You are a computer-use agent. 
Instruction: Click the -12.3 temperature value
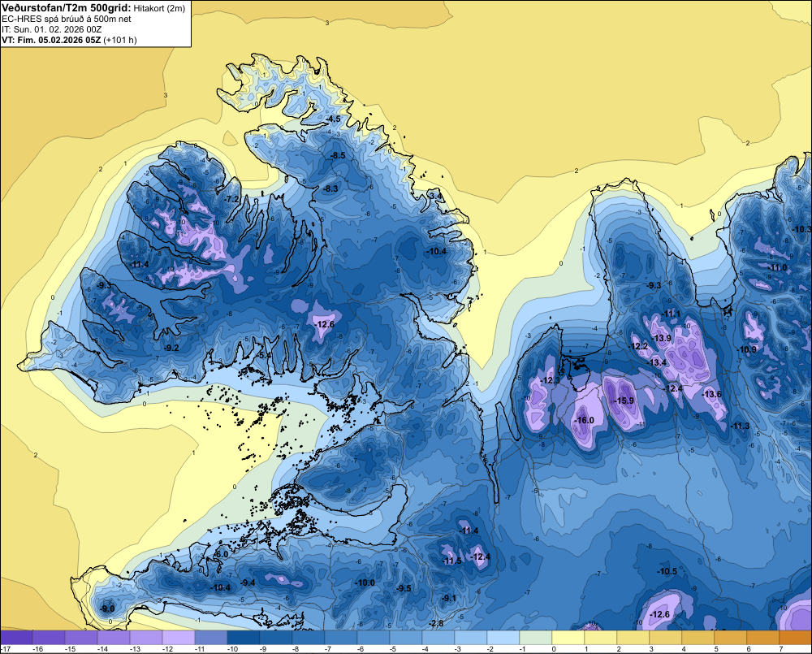[550, 381]
